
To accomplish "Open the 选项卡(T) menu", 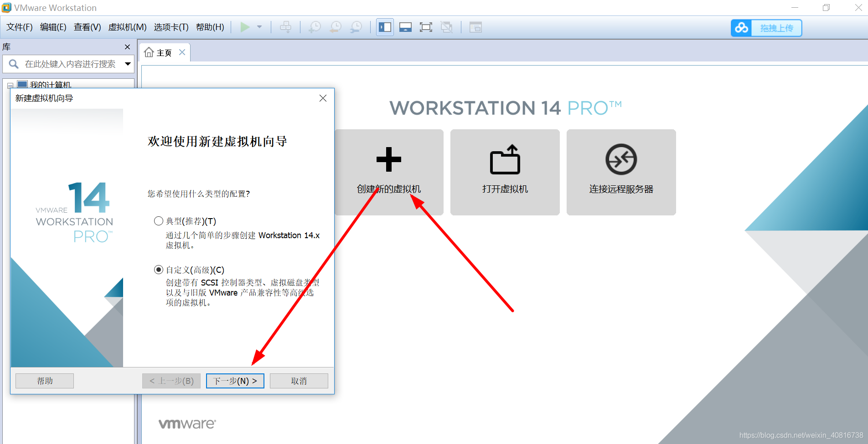I will [x=171, y=27].
